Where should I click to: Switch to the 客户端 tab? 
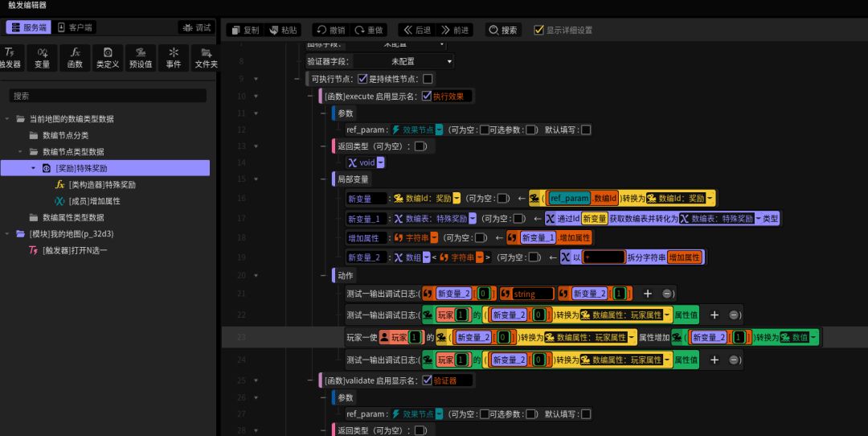76,27
